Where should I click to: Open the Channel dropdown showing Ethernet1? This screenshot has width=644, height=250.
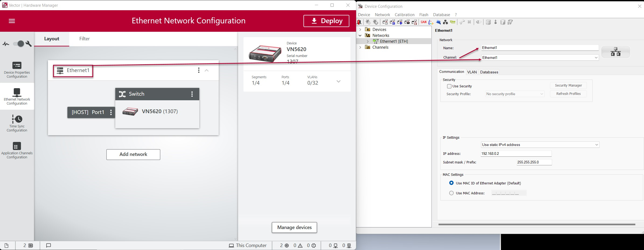pyautogui.click(x=540, y=58)
